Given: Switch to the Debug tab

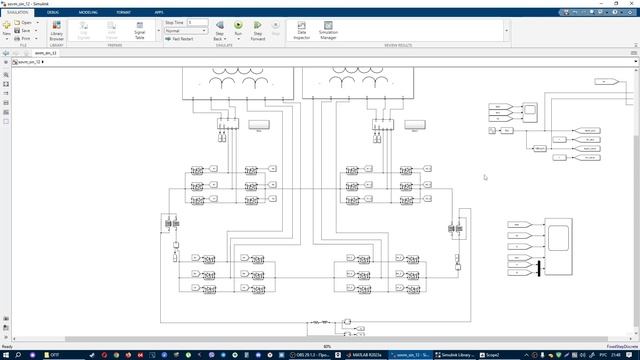Looking at the screenshot, I should pyautogui.click(x=53, y=12).
